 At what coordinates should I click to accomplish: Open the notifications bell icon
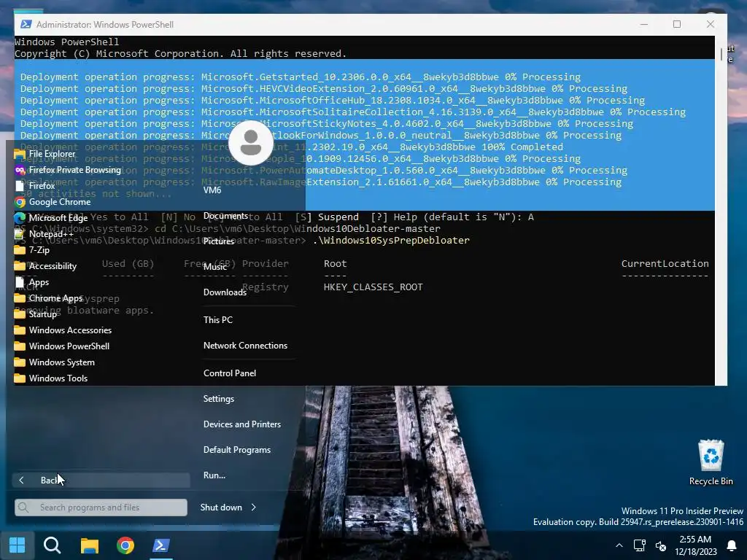[x=732, y=545]
